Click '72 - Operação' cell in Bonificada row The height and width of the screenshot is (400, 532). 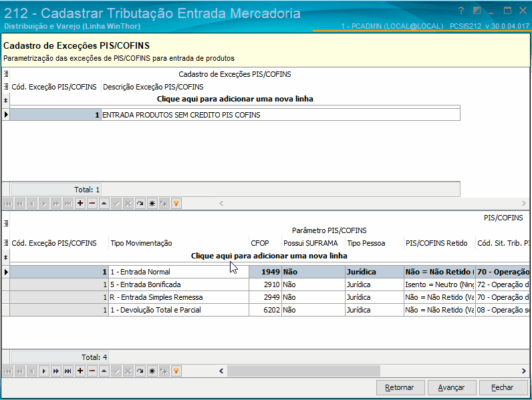point(503,284)
